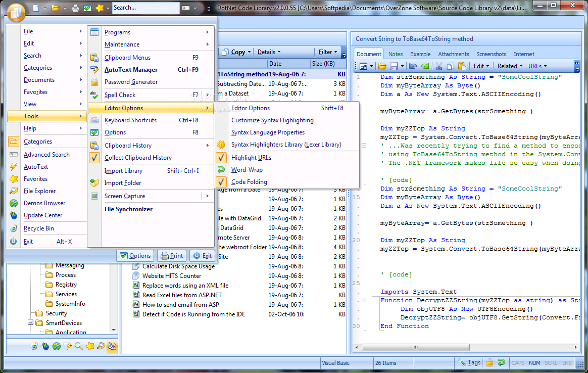Click the Password Generator lock icon
This screenshot has width=588, height=373.
click(x=94, y=82)
